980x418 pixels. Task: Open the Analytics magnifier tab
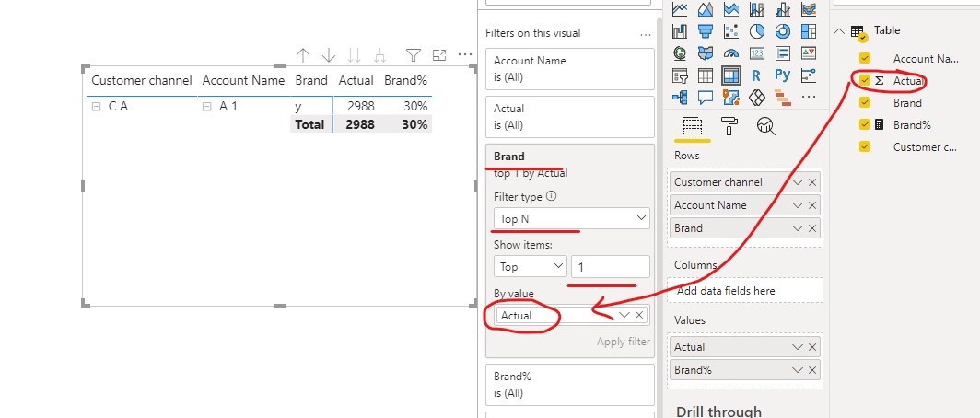click(x=765, y=125)
